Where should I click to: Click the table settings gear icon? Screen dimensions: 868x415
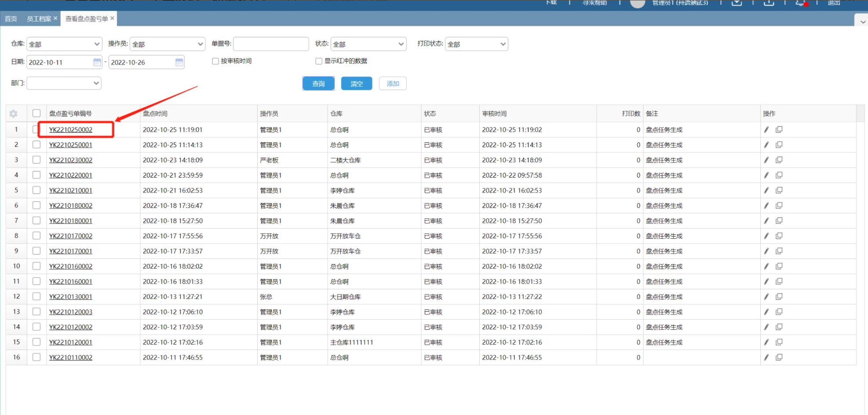tap(13, 114)
